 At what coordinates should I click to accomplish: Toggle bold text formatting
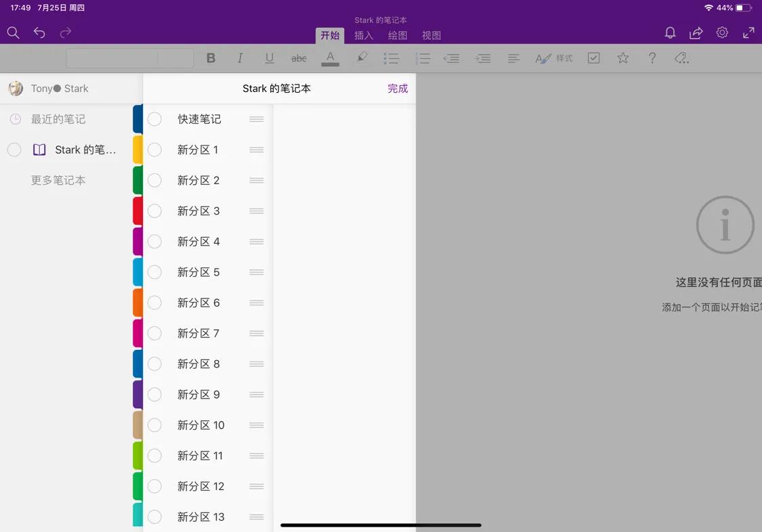pyautogui.click(x=211, y=58)
